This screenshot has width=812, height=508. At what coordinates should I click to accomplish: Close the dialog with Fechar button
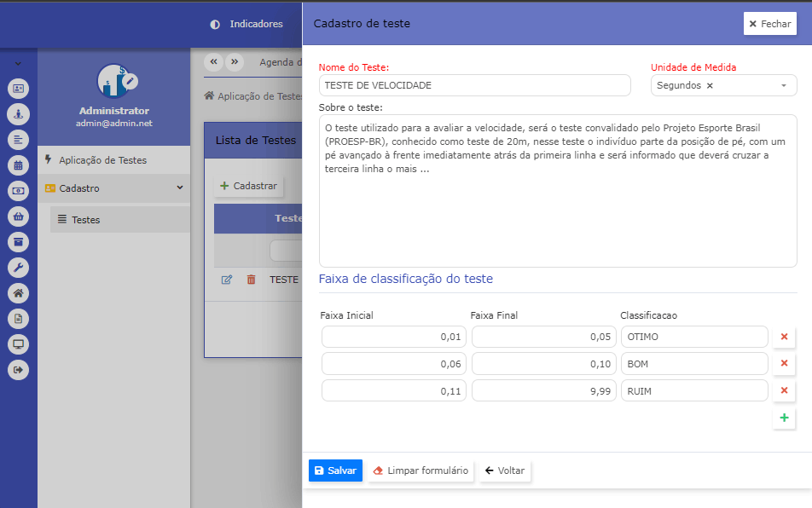click(x=769, y=24)
